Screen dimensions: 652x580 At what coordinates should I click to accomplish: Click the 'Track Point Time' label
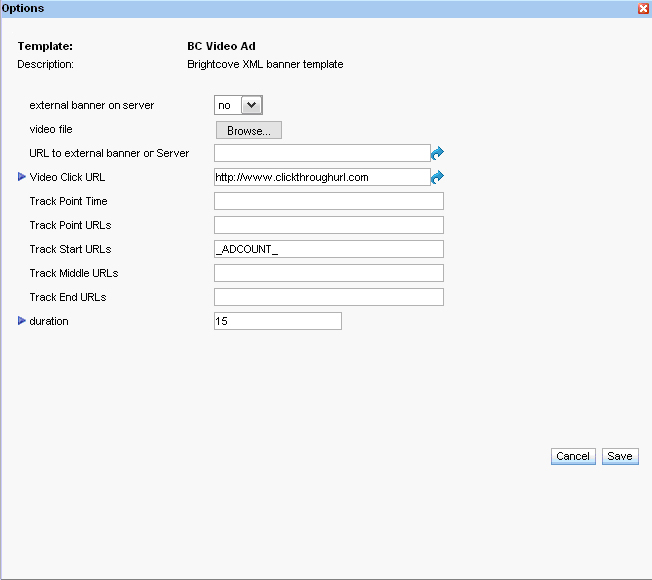coord(69,201)
